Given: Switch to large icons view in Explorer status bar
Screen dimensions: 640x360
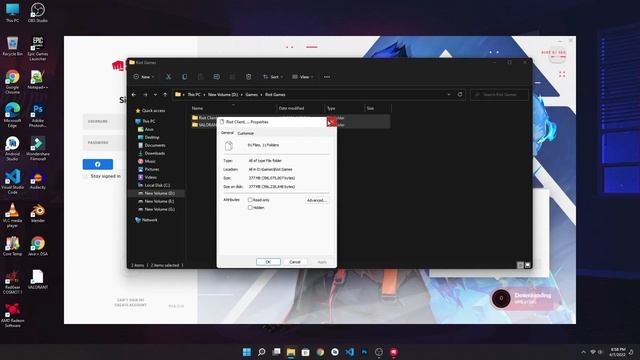Looking at the screenshot, I should tap(528, 265).
